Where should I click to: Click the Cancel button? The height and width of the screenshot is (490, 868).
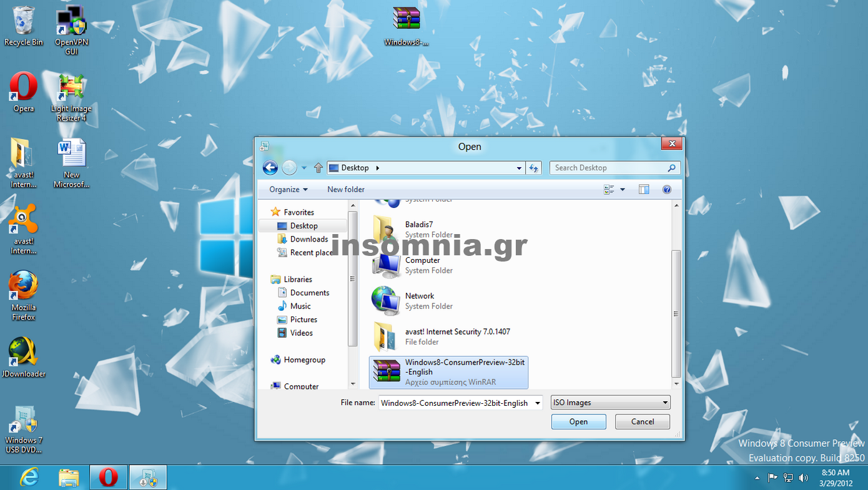click(x=643, y=422)
